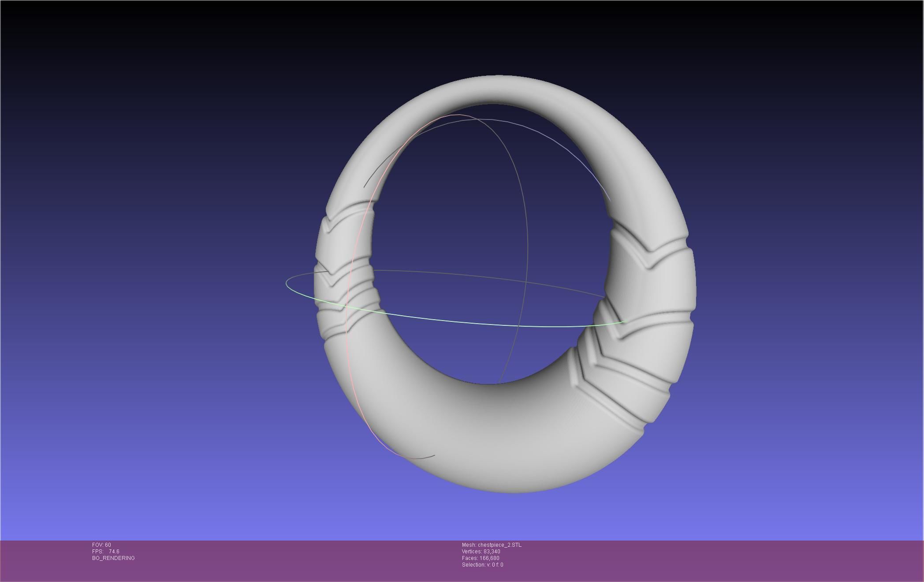Image resolution: width=924 pixels, height=582 pixels.
Task: Select the Faces: 166,680 count
Action: tap(481, 558)
